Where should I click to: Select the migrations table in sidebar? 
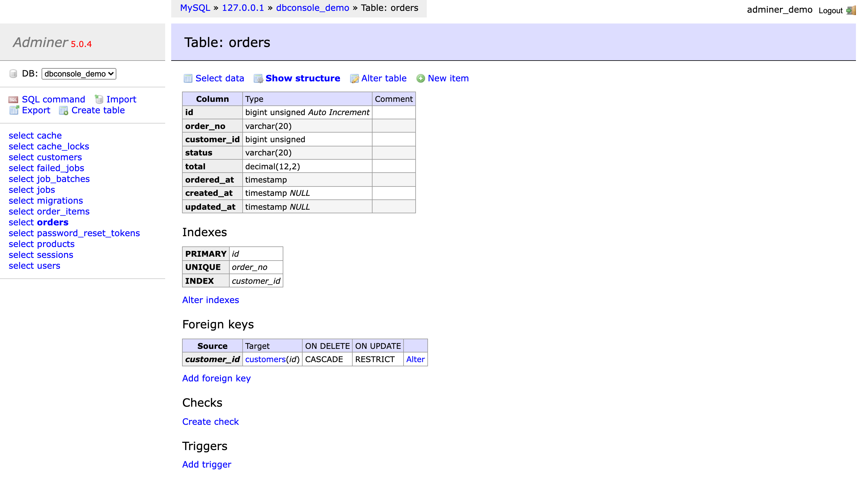click(60, 201)
